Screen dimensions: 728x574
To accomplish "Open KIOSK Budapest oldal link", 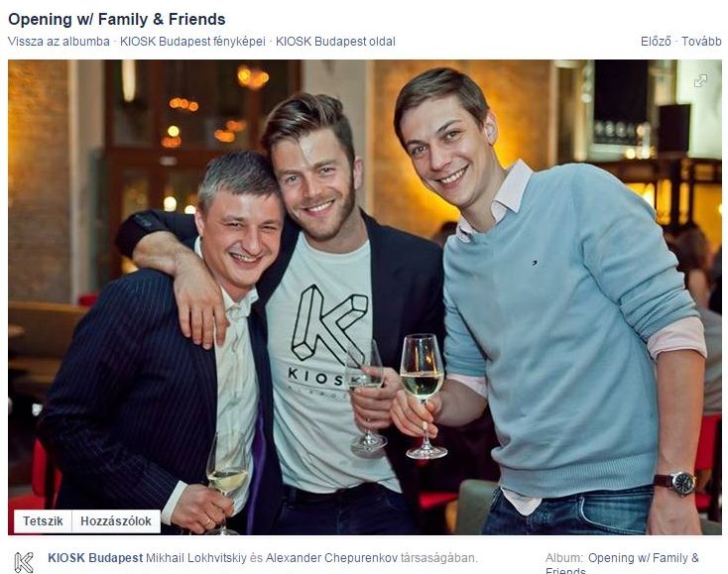I will point(335,42).
